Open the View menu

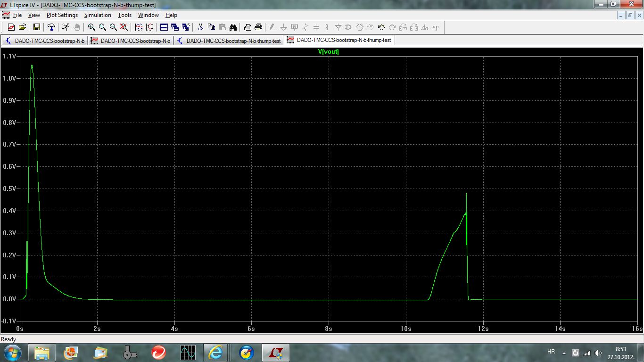click(x=34, y=15)
